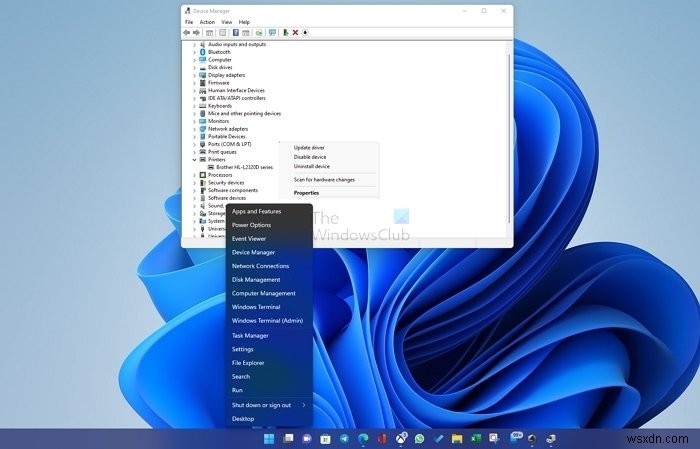This screenshot has width=700, height=449.
Task: Select Uninstall device in context menu
Action: 311,166
